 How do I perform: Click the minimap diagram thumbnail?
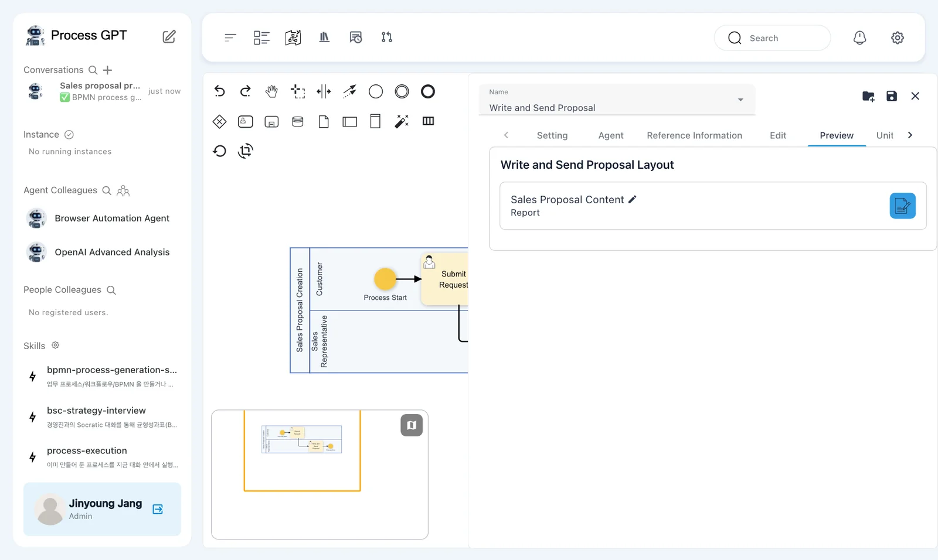click(x=301, y=439)
